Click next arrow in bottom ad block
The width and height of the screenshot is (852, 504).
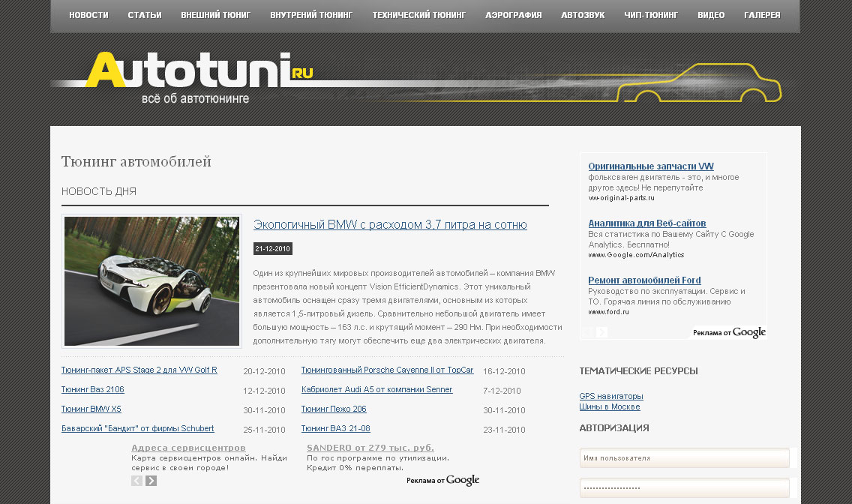click(151, 481)
